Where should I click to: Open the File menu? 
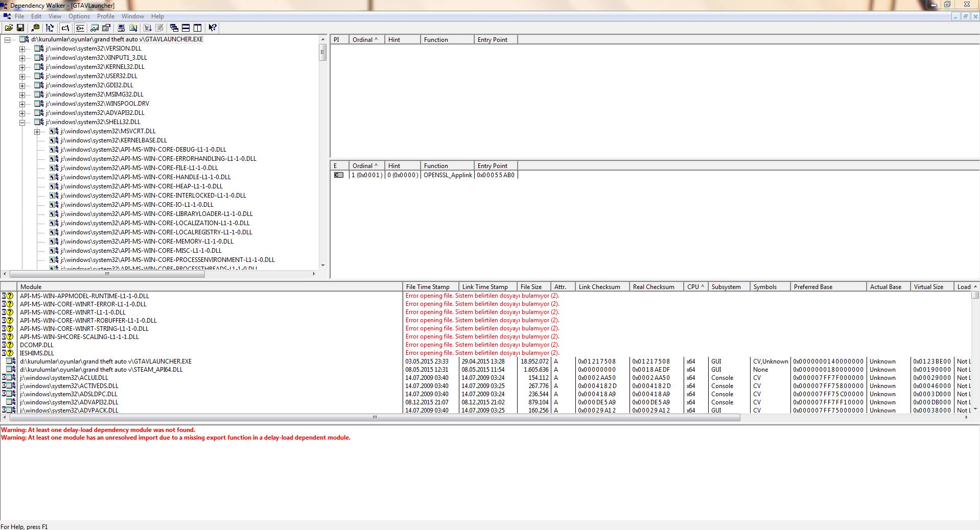[x=19, y=16]
